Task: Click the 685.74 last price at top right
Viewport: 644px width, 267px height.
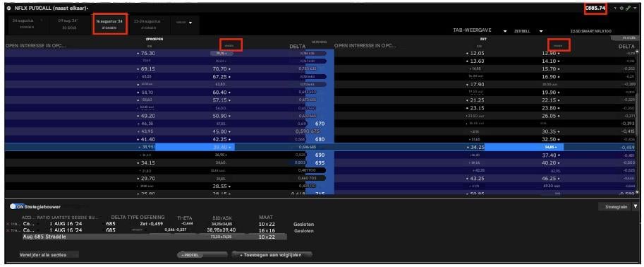Action: 595,8
